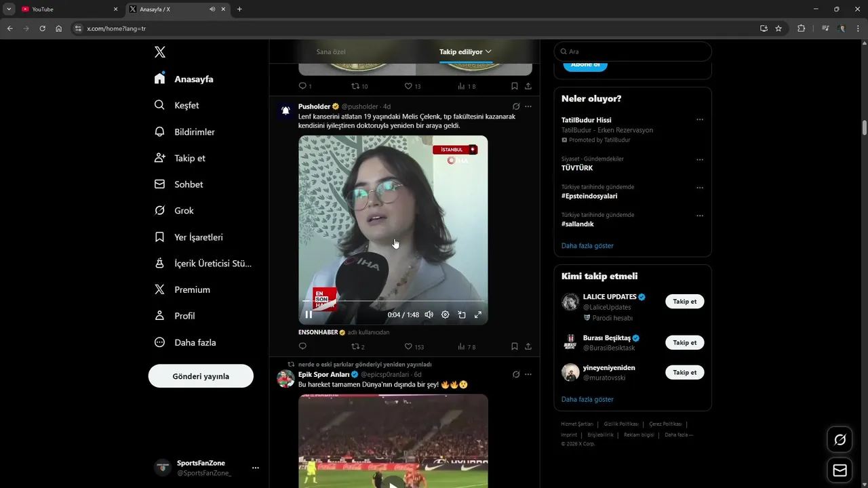Viewport: 868px width, 488px height.
Task: Toggle video picture-in-picture icon
Action: point(462,314)
